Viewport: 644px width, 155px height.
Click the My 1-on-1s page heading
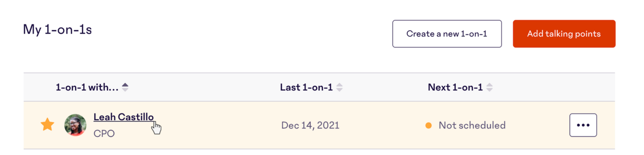(57, 30)
